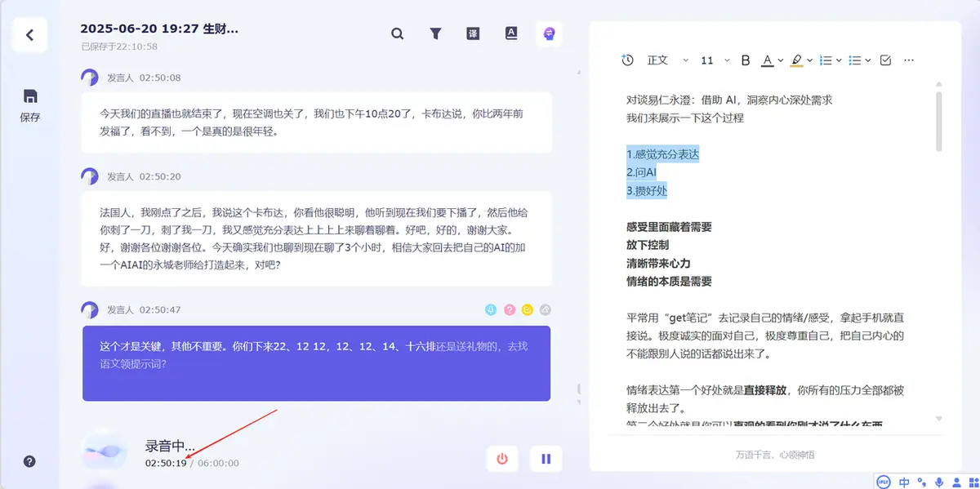Apply bold with the B icon
Image resolution: width=980 pixels, height=489 pixels.
[745, 60]
